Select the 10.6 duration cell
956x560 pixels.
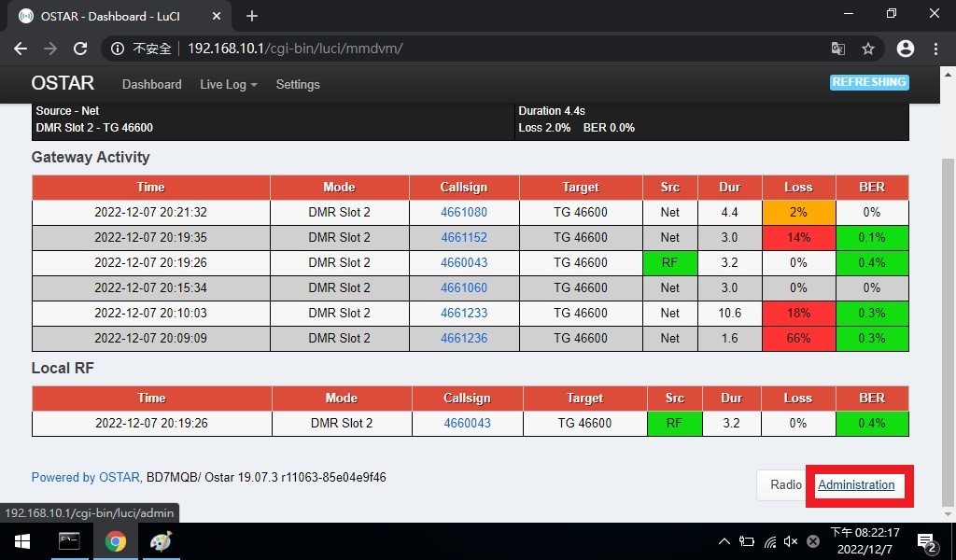tap(729, 313)
